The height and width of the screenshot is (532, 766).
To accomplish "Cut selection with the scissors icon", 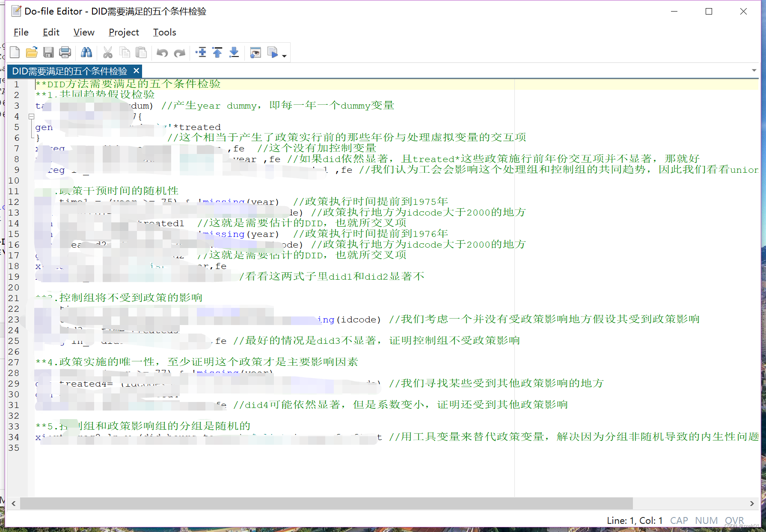I will click(108, 53).
